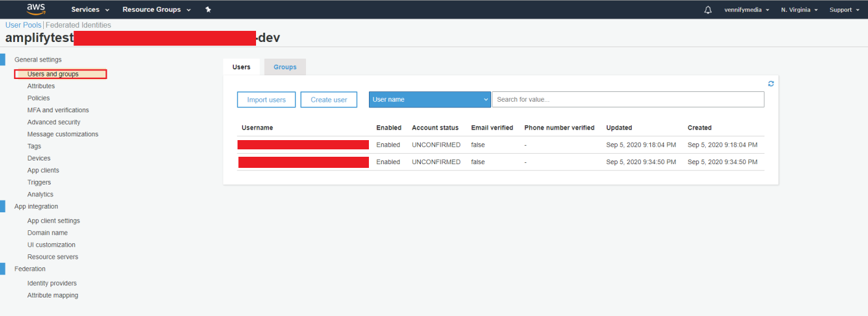Open Attribute mapping page

[52, 296]
